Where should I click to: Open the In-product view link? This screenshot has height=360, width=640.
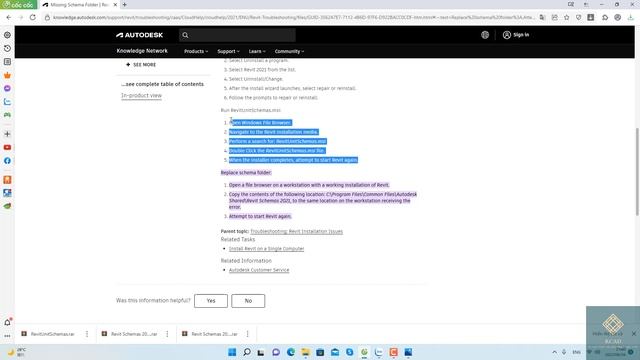pos(141,96)
